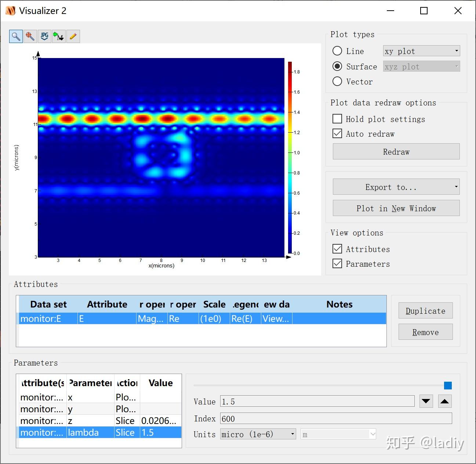The image size is (476, 464).
Task: Select the Surface plot type
Action: coord(337,66)
